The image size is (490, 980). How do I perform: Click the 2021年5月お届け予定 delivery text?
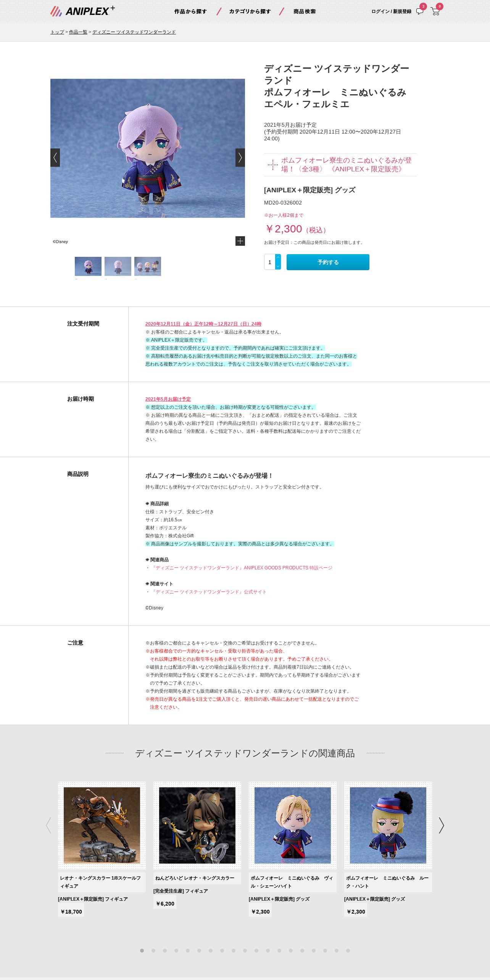point(168,399)
